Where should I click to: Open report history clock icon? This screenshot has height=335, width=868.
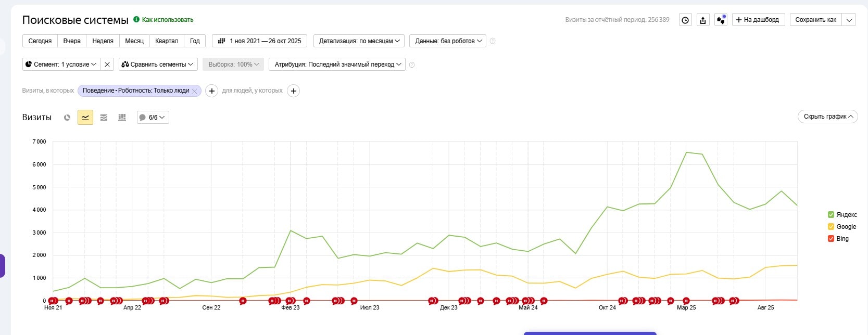[x=685, y=20]
